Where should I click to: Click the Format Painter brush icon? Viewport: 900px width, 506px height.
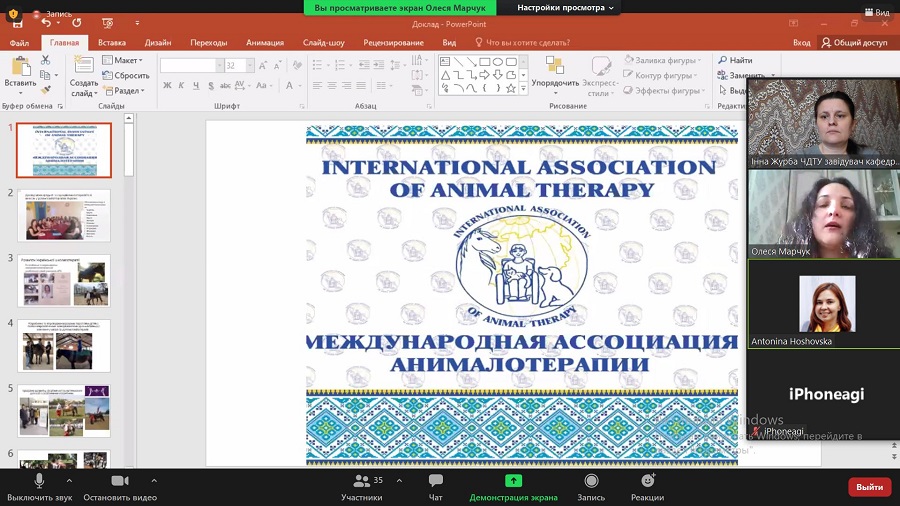(45, 90)
